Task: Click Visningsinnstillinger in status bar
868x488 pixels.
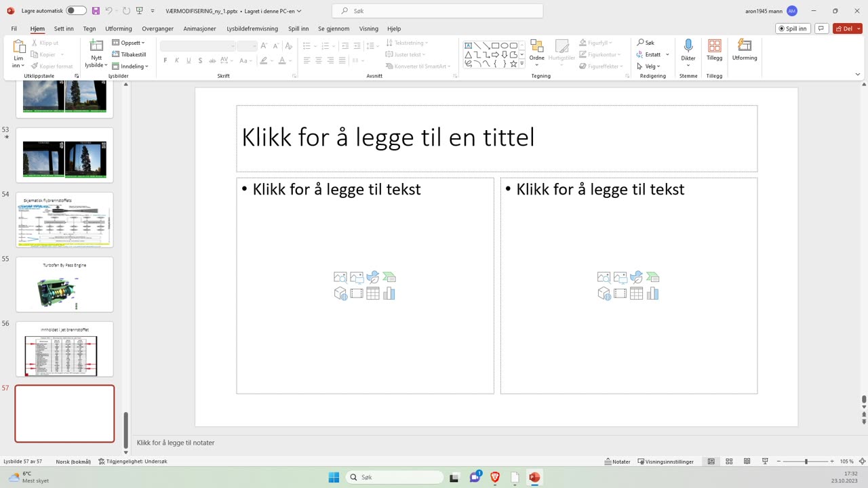Action: 666,462
